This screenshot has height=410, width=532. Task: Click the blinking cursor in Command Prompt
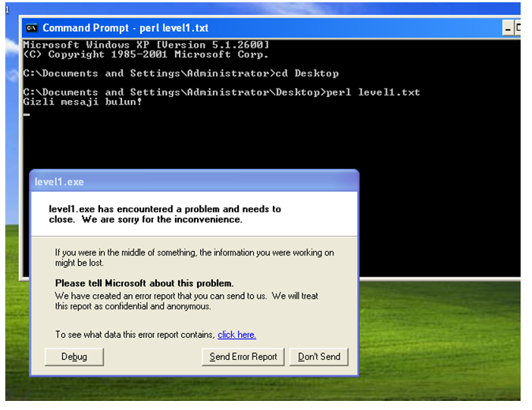click(27, 114)
